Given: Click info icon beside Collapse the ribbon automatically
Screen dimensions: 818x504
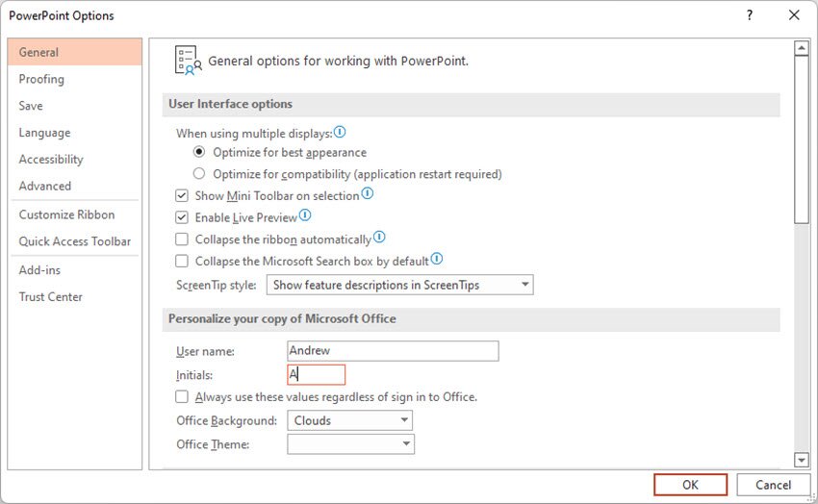Looking at the screenshot, I should click(379, 238).
